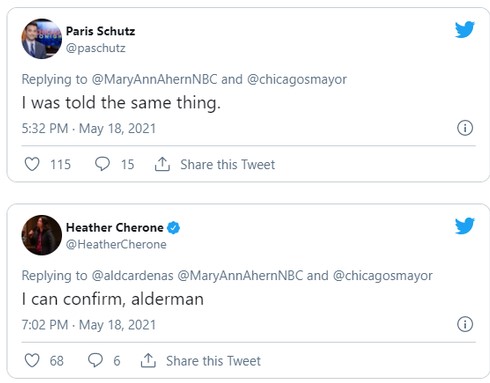490x383 pixels.
Task: Open info icon on Heather Cherone tweet
Action: click(x=465, y=324)
